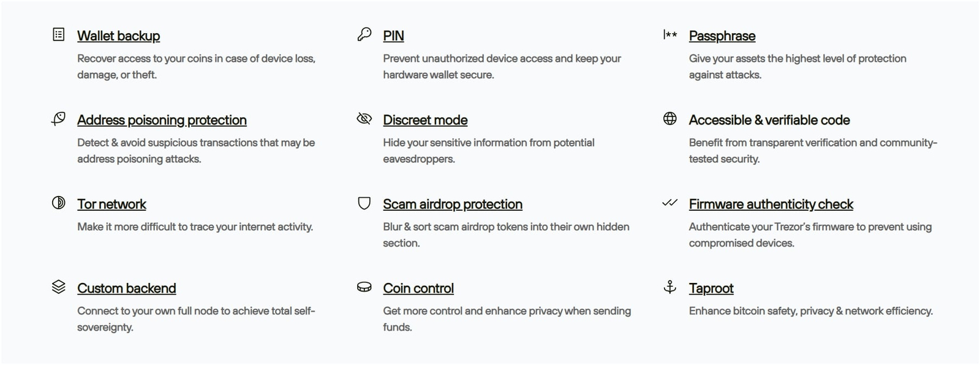Click the Passphrase asterisks icon
The height and width of the screenshot is (365, 980).
point(670,34)
